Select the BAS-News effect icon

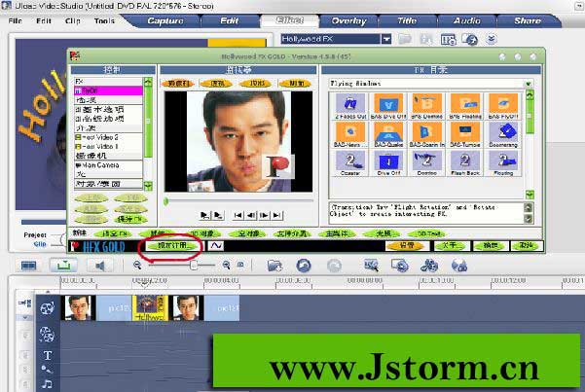point(350,134)
